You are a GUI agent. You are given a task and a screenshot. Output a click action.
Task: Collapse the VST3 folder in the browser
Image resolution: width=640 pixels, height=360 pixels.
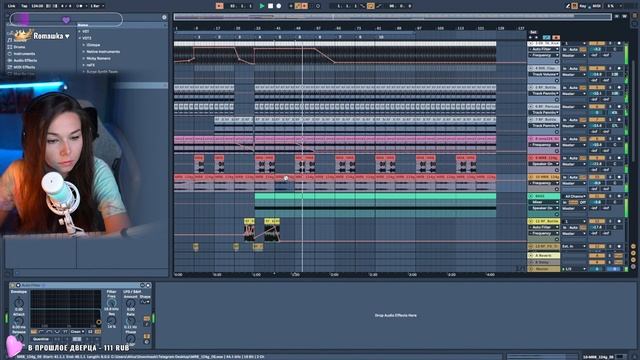80,38
